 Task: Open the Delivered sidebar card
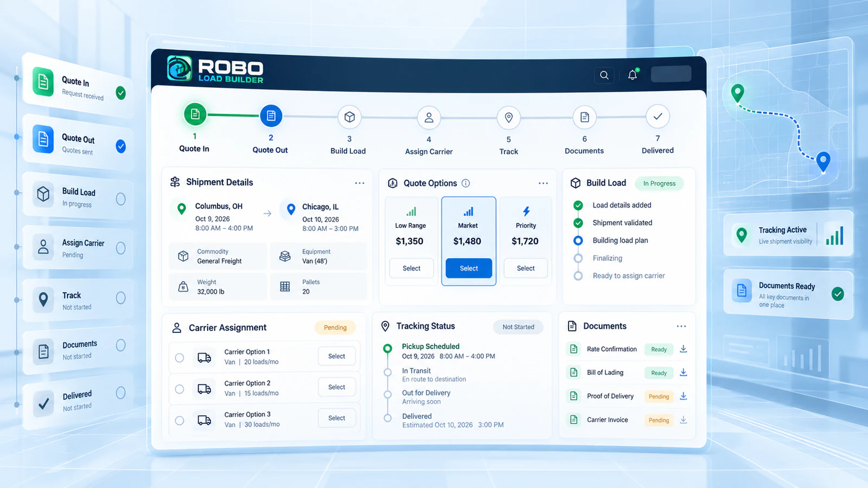click(x=78, y=400)
